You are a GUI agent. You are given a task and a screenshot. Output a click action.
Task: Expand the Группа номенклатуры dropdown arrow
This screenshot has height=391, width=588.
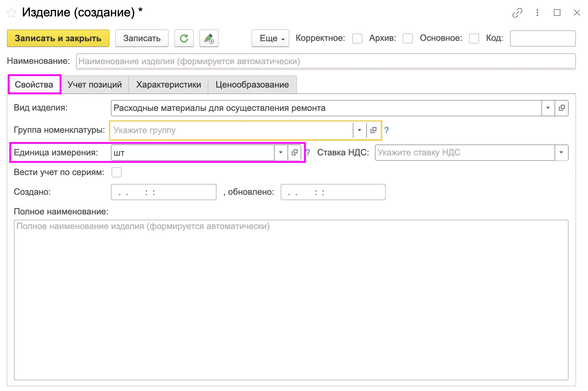pos(360,130)
